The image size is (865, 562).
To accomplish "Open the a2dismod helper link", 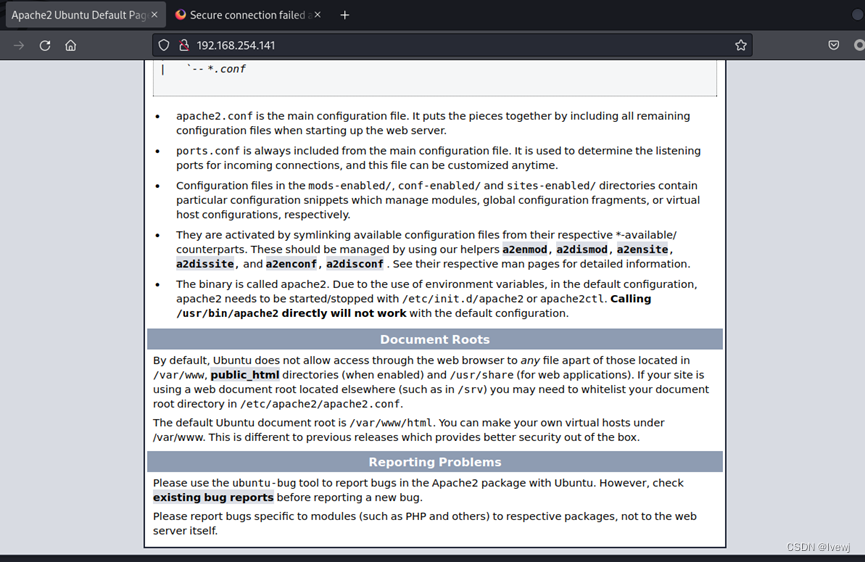I will pyautogui.click(x=581, y=249).
